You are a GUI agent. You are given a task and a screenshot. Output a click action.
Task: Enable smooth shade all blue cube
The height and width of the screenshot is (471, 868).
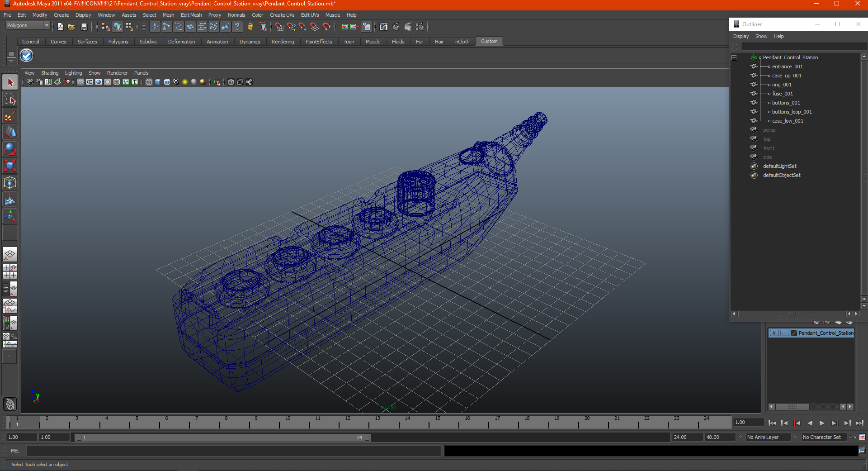tap(158, 82)
